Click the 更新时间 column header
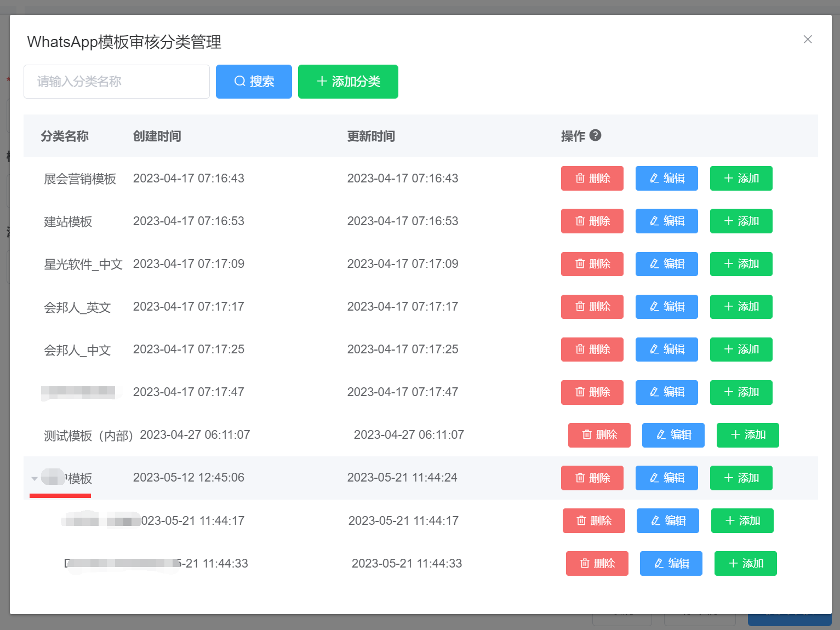Image resolution: width=840 pixels, height=630 pixels. pyautogui.click(x=371, y=136)
